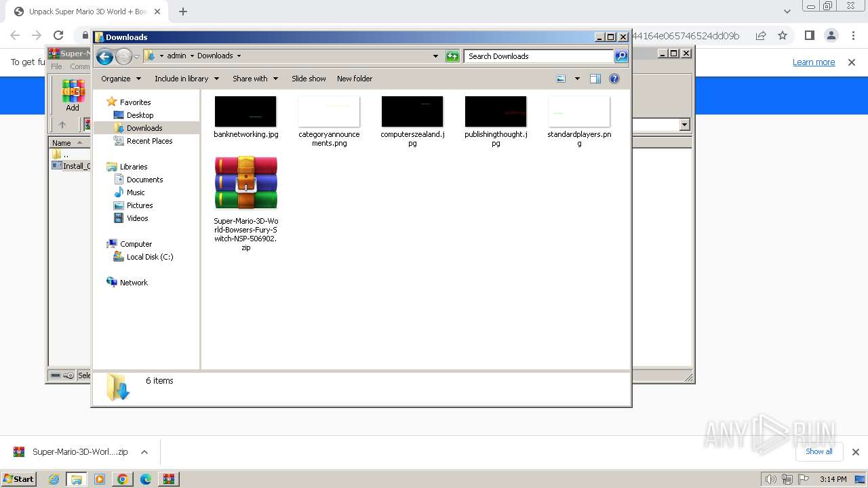Switch to Chrome via its taskbar icon
This screenshot has width=868, height=488.
coord(123,479)
